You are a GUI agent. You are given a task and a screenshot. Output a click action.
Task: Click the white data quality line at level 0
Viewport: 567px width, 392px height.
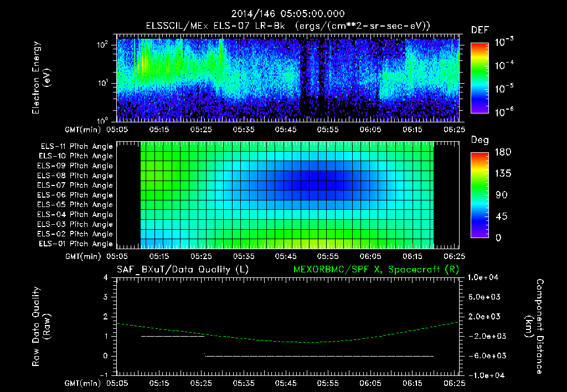pos(319,356)
